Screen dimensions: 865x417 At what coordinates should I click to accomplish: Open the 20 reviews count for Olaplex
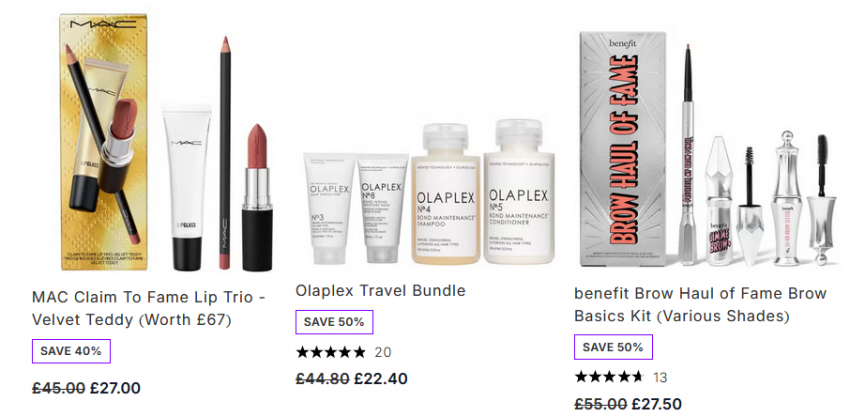(x=383, y=352)
